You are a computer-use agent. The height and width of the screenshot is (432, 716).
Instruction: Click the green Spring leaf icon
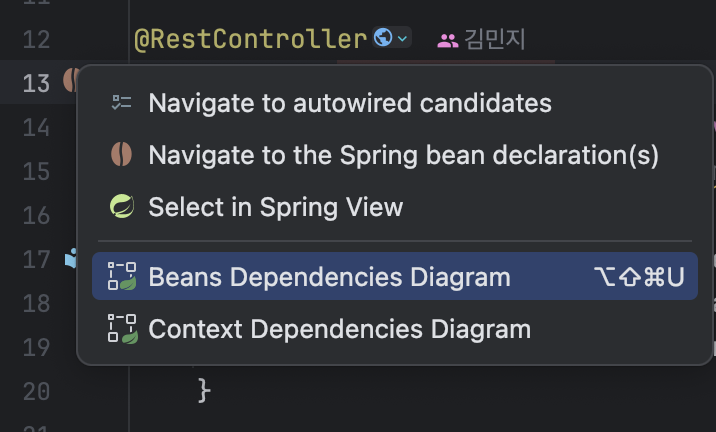click(x=122, y=206)
